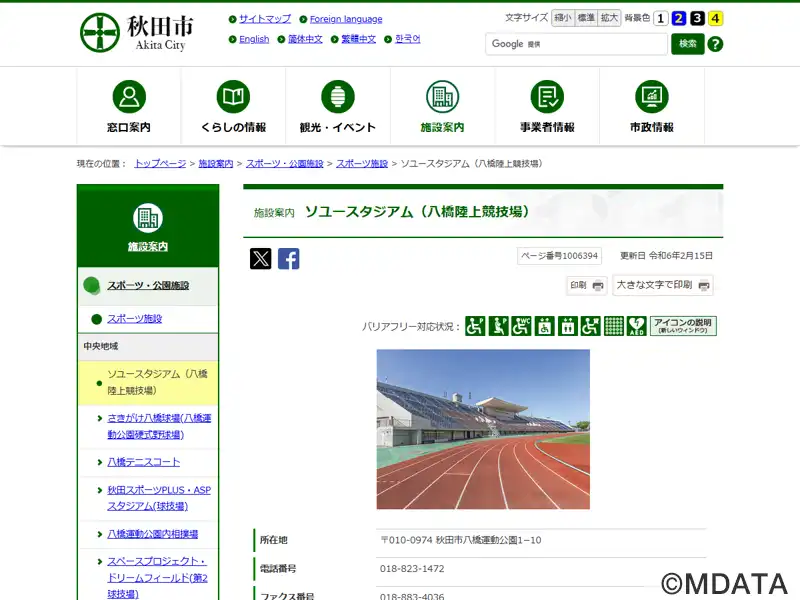Click the 検索 search button
Viewport: 800px width, 600px height.
688,44
